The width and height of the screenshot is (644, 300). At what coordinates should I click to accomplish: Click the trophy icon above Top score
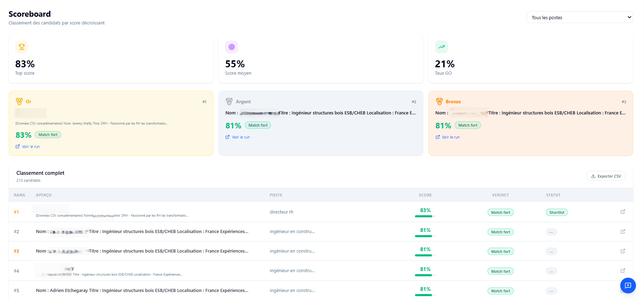22,47
